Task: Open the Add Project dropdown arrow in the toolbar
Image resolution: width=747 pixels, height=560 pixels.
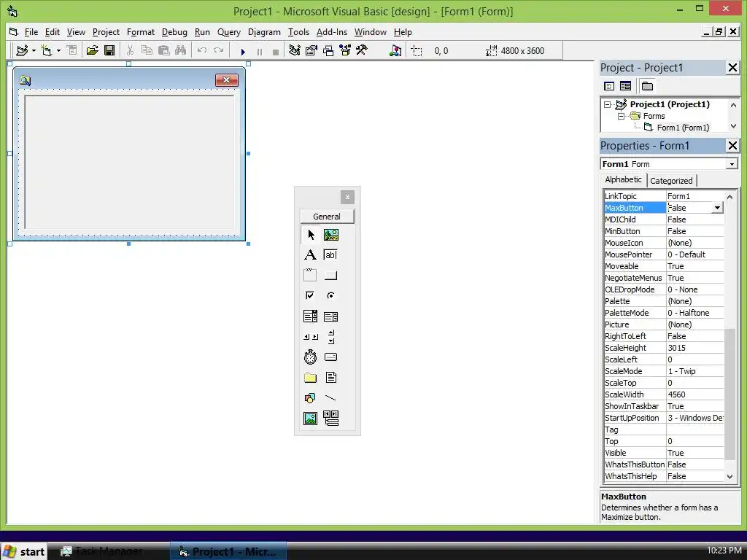Action: click(34, 50)
